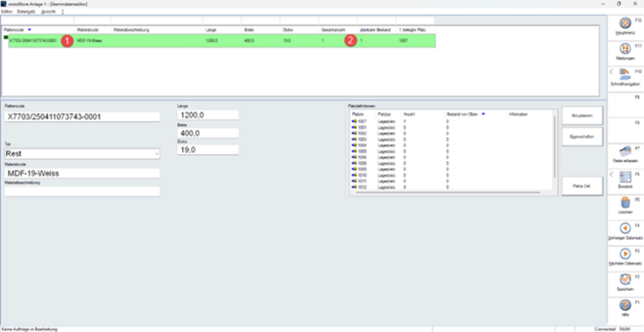The height and width of the screenshot is (332, 644).
Task: Open the Typ dropdown showing Rest
Action: [x=82, y=154]
